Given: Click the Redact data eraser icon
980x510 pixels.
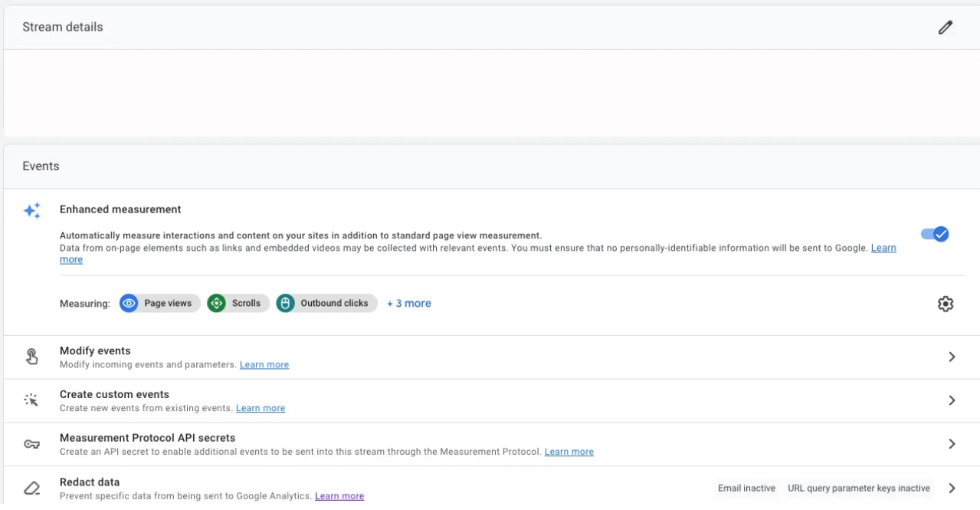Looking at the screenshot, I should (31, 488).
